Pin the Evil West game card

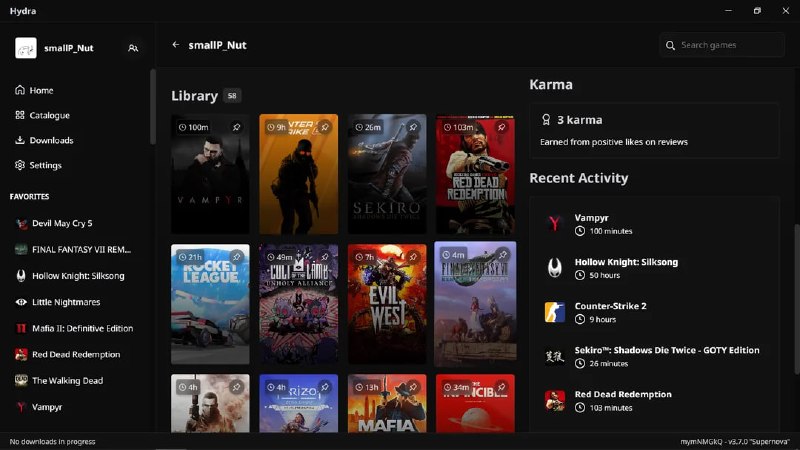(x=413, y=257)
